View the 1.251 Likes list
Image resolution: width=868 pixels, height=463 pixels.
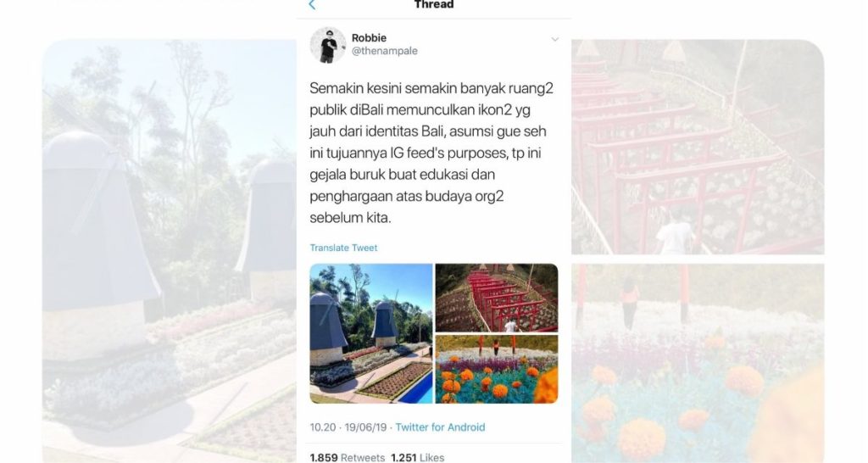[x=417, y=457]
